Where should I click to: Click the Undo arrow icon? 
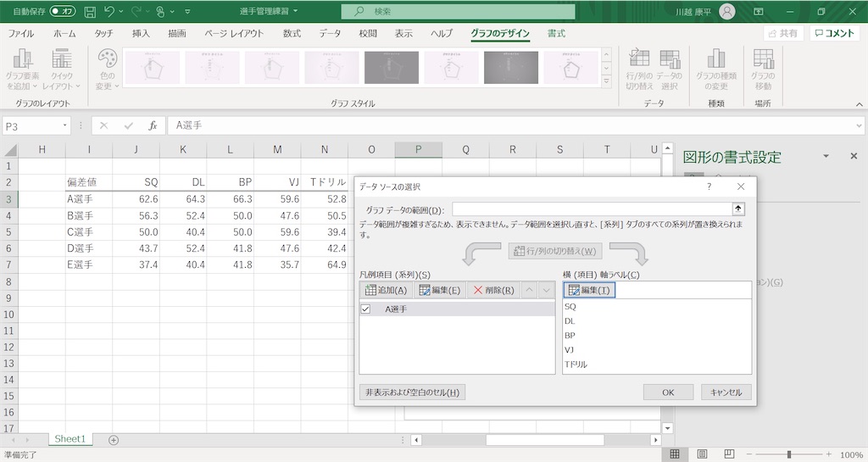pos(109,11)
